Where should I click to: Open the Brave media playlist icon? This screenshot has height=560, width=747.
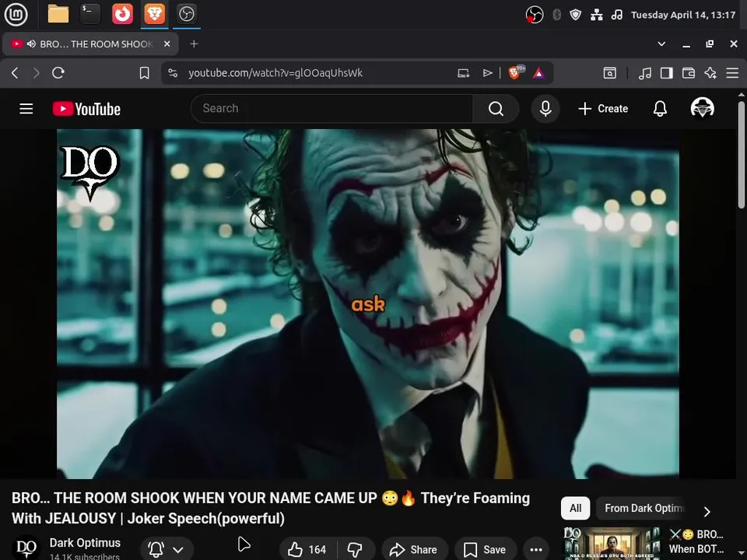[x=645, y=73]
